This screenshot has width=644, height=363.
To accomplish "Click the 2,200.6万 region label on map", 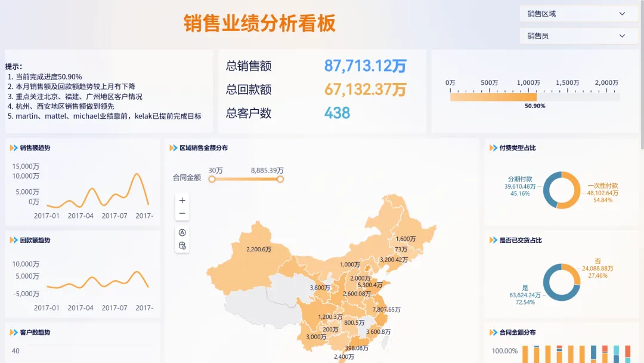I will pos(258,249).
